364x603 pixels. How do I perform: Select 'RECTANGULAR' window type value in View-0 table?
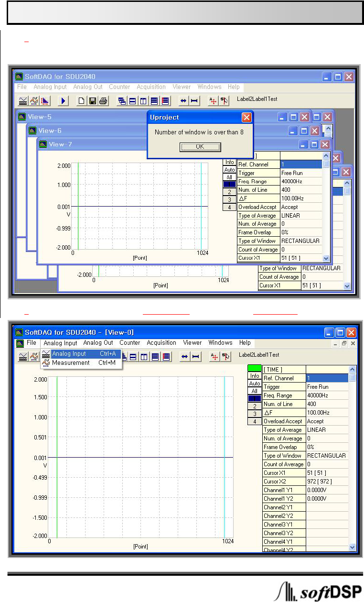tap(327, 456)
